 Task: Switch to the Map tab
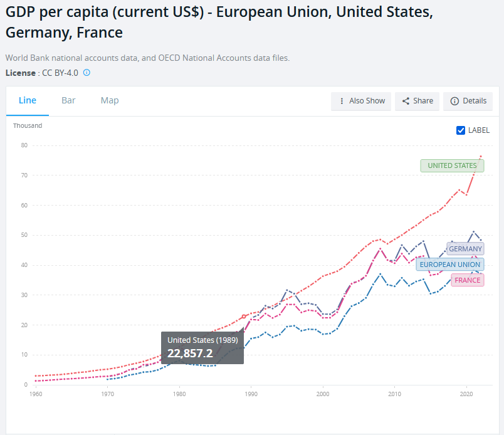tap(110, 100)
